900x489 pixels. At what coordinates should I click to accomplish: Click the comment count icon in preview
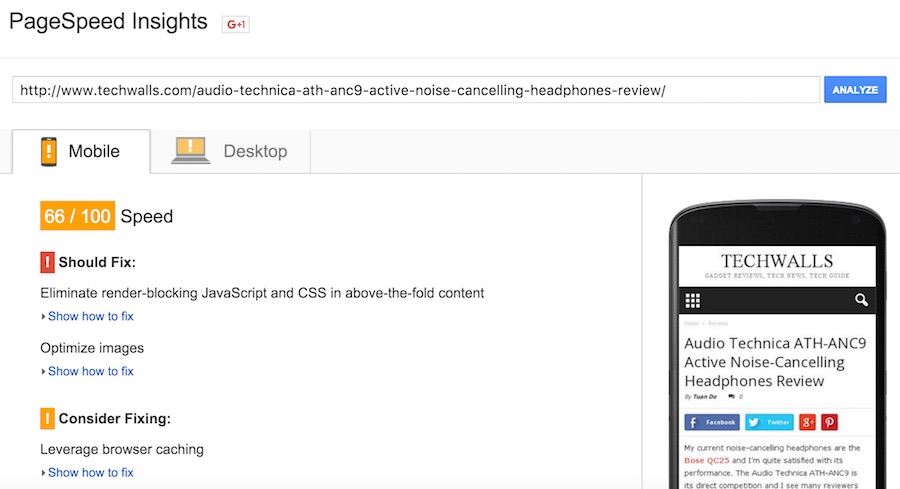click(x=731, y=397)
